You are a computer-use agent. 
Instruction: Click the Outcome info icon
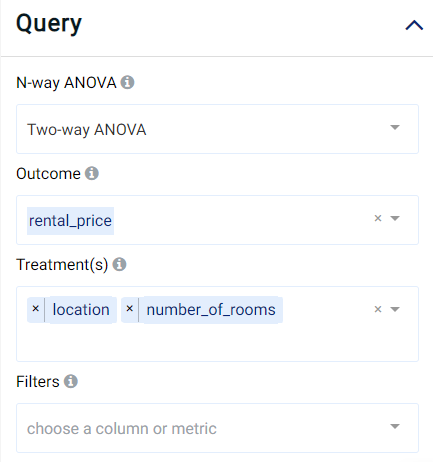[92, 173]
